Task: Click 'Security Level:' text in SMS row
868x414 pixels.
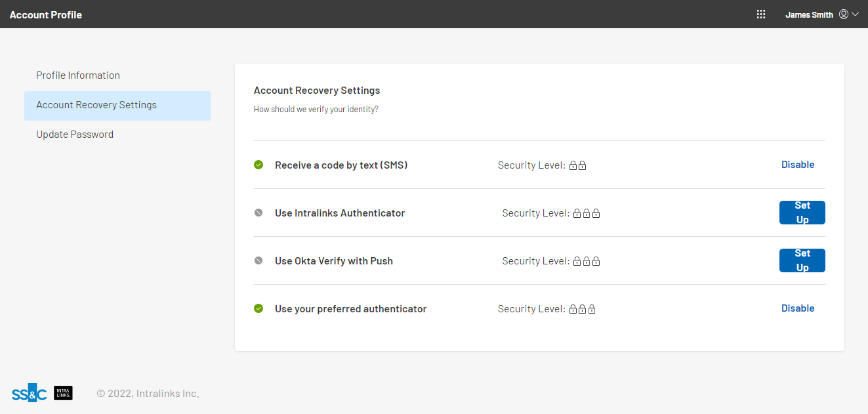Action: [x=531, y=165]
